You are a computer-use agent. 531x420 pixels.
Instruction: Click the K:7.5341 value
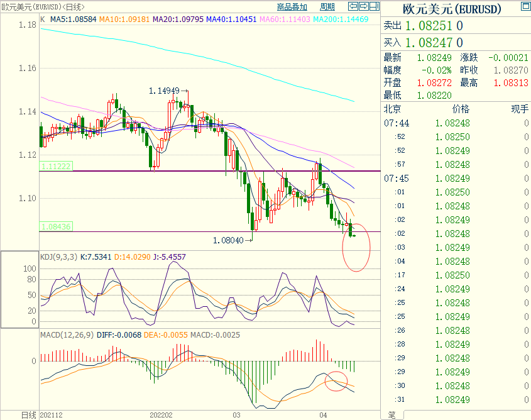96,257
